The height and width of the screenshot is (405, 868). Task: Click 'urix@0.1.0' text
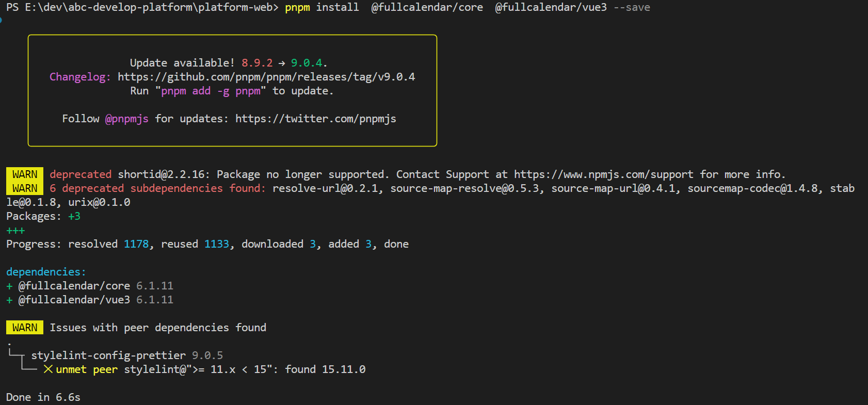tap(99, 202)
